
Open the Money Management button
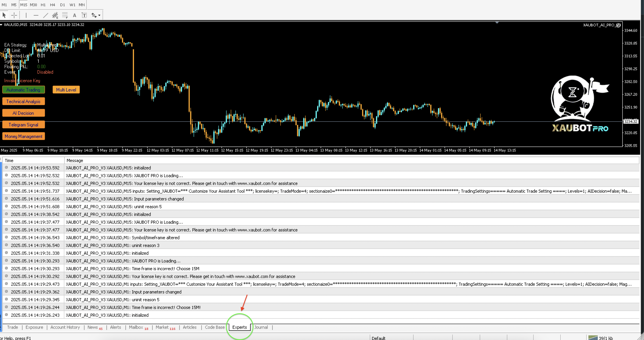tap(23, 136)
